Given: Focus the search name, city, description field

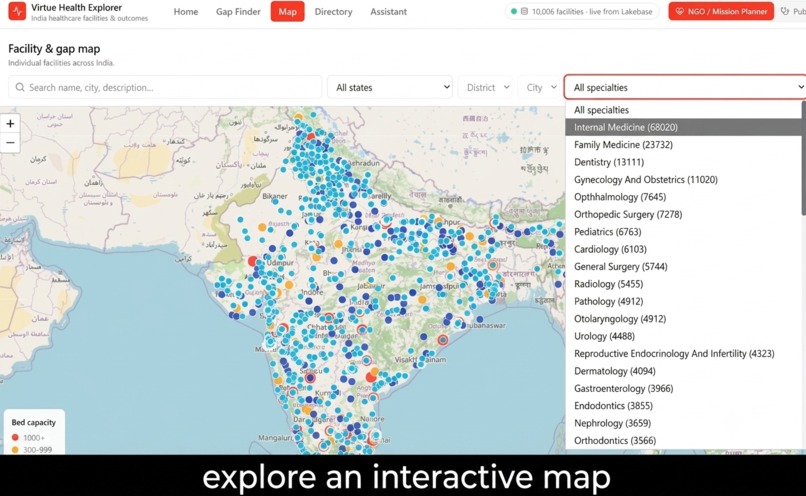Looking at the screenshot, I should click(165, 87).
